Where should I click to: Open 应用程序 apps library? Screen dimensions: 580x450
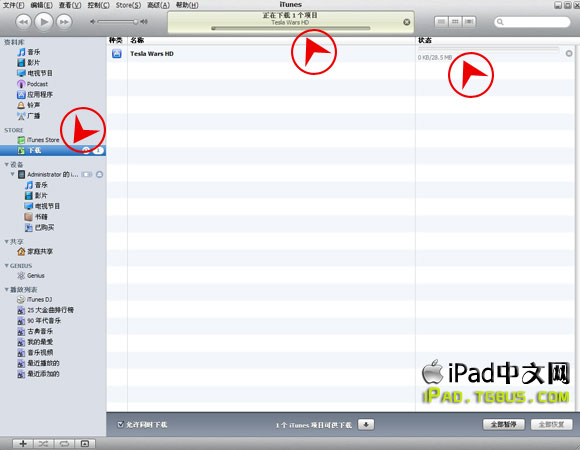pyautogui.click(x=35, y=95)
